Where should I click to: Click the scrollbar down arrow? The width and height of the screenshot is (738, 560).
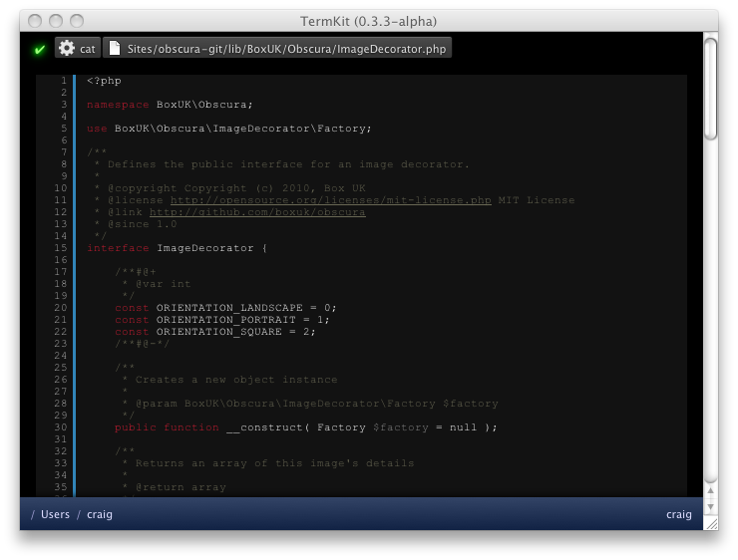711,507
